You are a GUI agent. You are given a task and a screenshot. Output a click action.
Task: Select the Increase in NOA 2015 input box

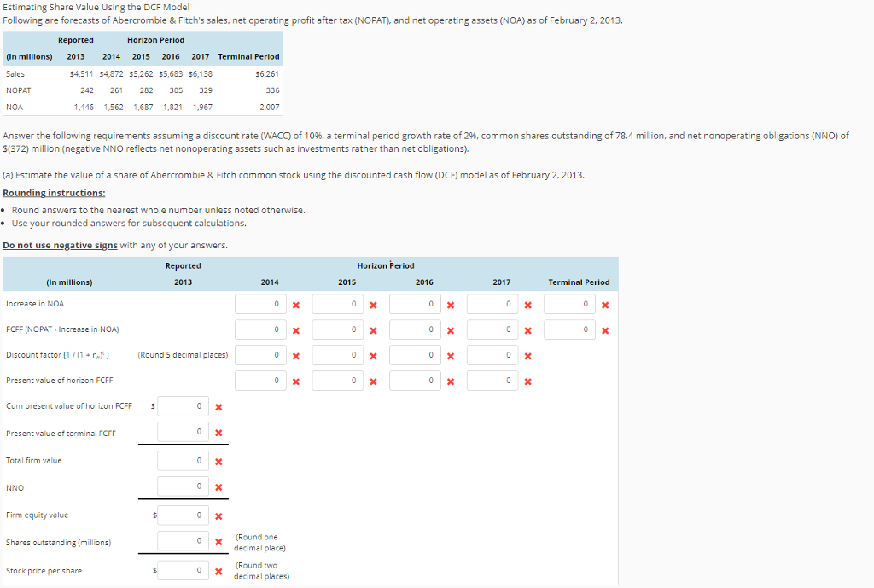click(338, 303)
